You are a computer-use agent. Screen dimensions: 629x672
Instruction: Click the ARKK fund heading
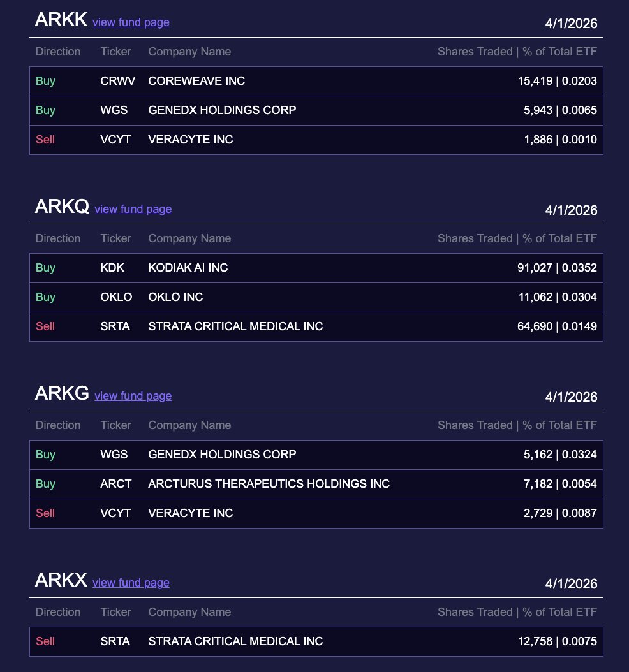(61, 20)
